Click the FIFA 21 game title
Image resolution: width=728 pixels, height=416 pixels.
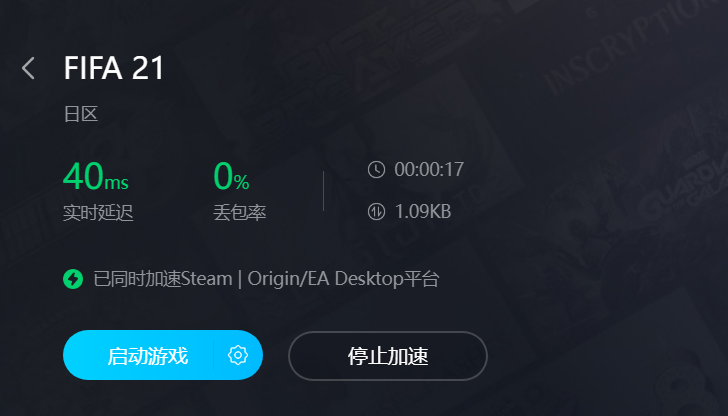(114, 68)
